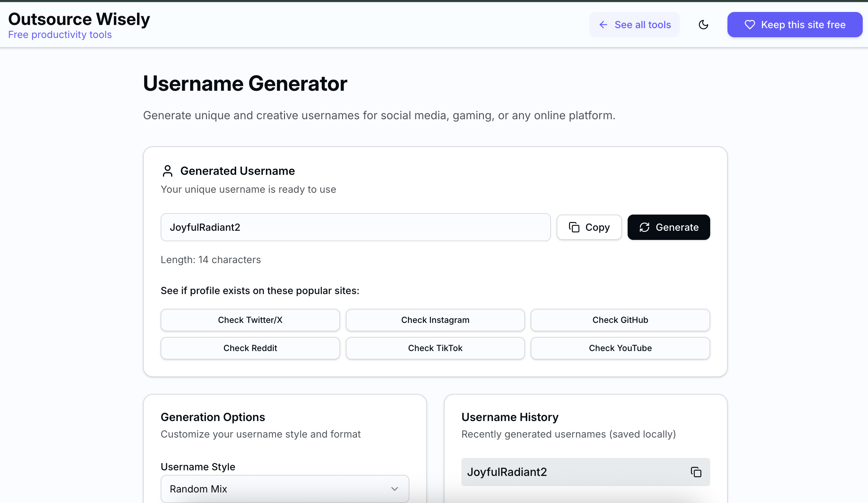Check username on GitHub
Viewport: 868px width, 503px height.
(620, 320)
